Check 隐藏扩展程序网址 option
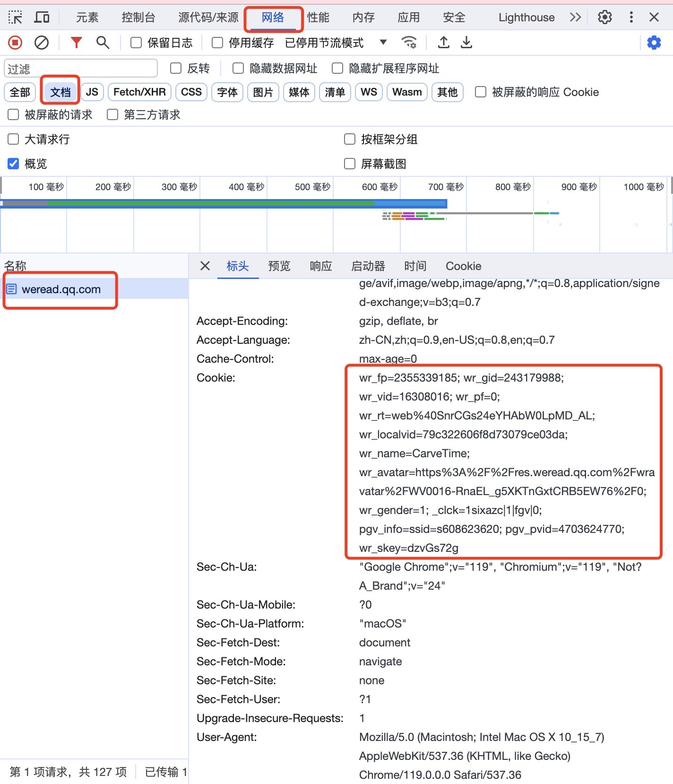Image resolution: width=673 pixels, height=784 pixels. [337, 69]
